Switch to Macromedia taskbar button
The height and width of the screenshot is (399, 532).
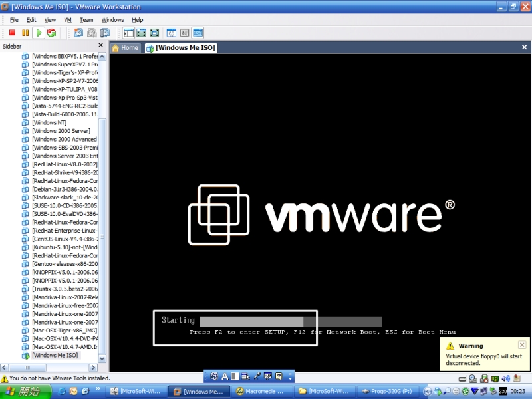click(261, 391)
